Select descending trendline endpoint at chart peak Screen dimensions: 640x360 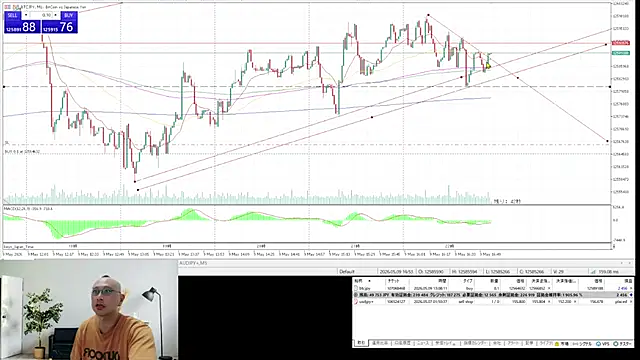428,15
